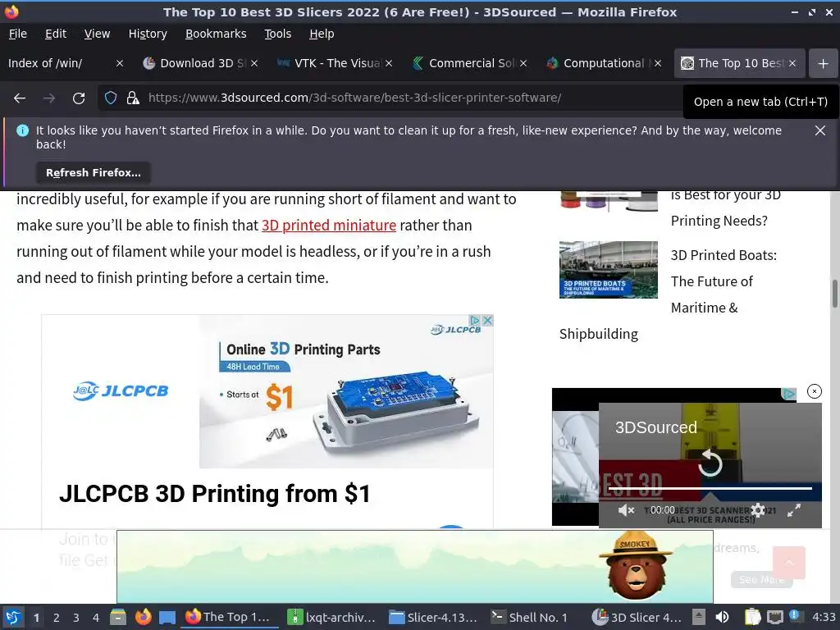Click the Smokey Bear banner ad
The image size is (840, 630).
pos(414,567)
